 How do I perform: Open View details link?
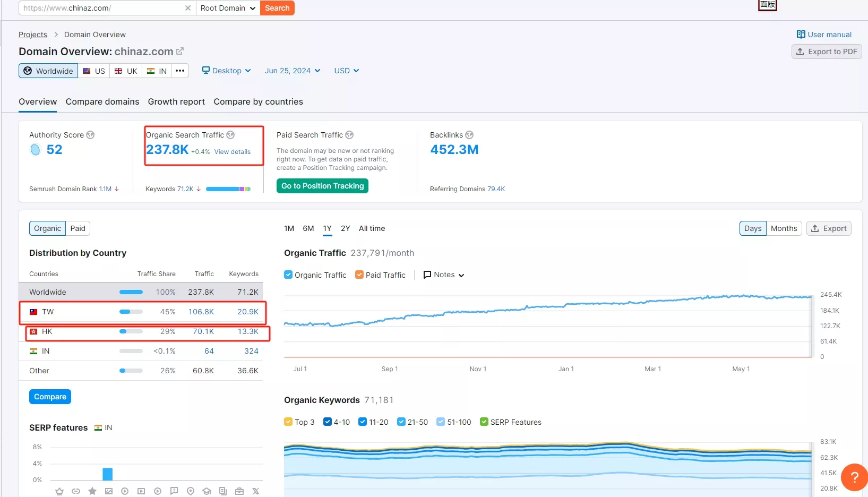[x=233, y=152]
